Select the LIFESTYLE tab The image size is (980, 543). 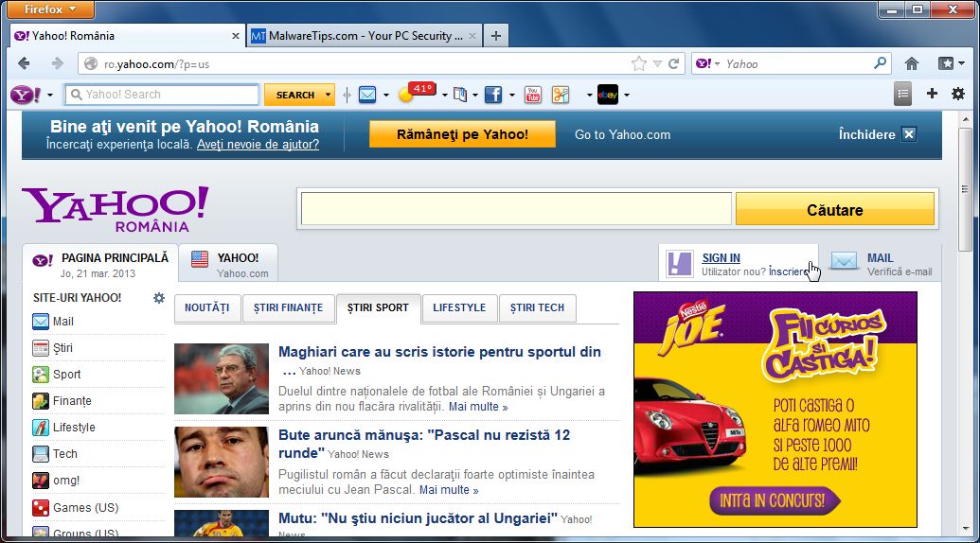459,307
